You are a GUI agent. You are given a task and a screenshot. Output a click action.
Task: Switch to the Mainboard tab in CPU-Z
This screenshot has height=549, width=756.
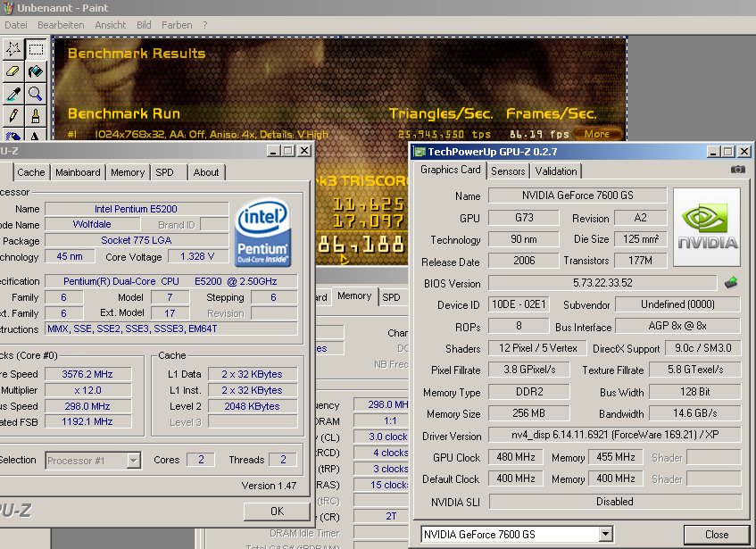pos(78,172)
